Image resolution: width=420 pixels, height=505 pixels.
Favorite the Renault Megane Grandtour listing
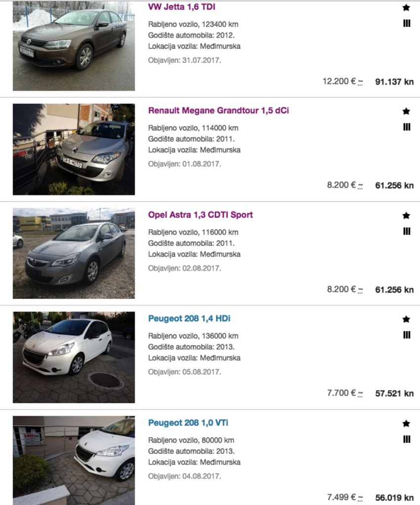point(406,111)
